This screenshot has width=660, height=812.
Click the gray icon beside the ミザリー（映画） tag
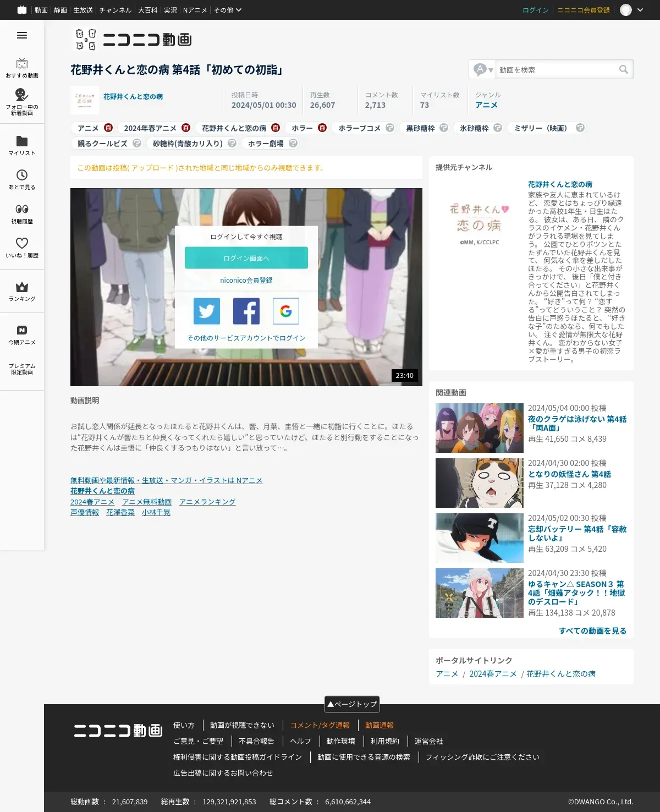580,128
